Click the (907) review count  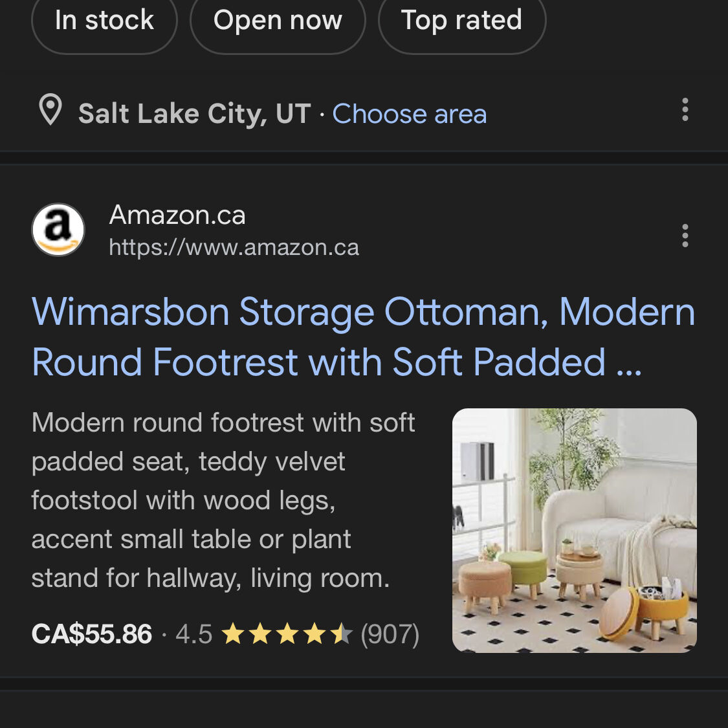[x=390, y=634]
